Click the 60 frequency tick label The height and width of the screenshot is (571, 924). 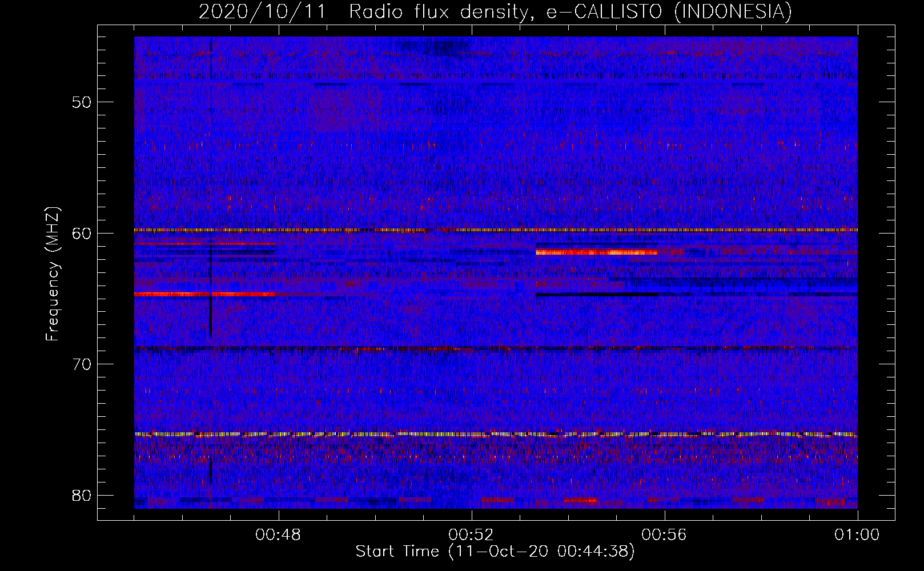click(x=82, y=233)
